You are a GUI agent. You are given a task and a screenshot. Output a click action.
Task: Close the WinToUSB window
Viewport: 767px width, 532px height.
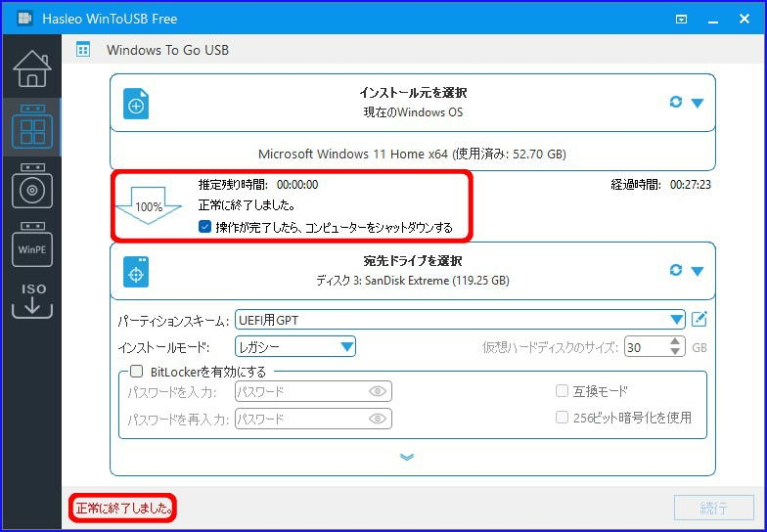point(744,19)
